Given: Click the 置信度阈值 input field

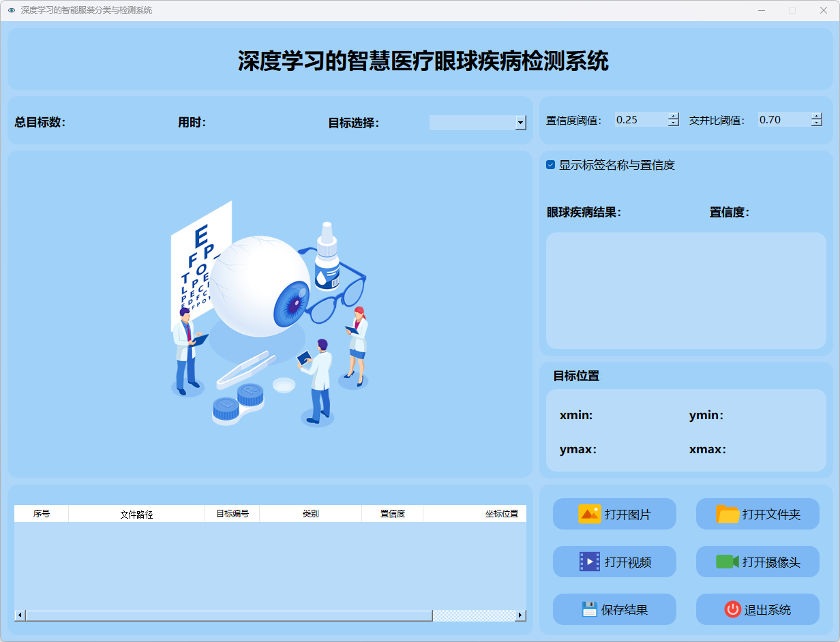Looking at the screenshot, I should click(x=640, y=120).
